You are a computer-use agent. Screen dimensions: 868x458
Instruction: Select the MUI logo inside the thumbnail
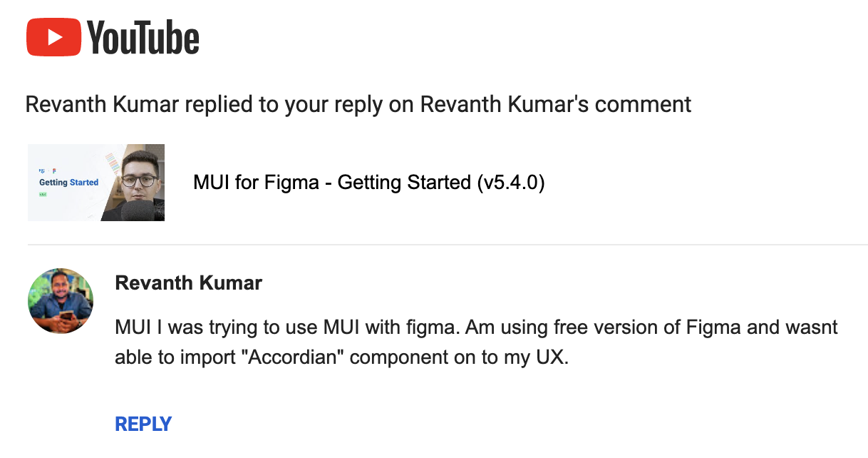[43, 171]
